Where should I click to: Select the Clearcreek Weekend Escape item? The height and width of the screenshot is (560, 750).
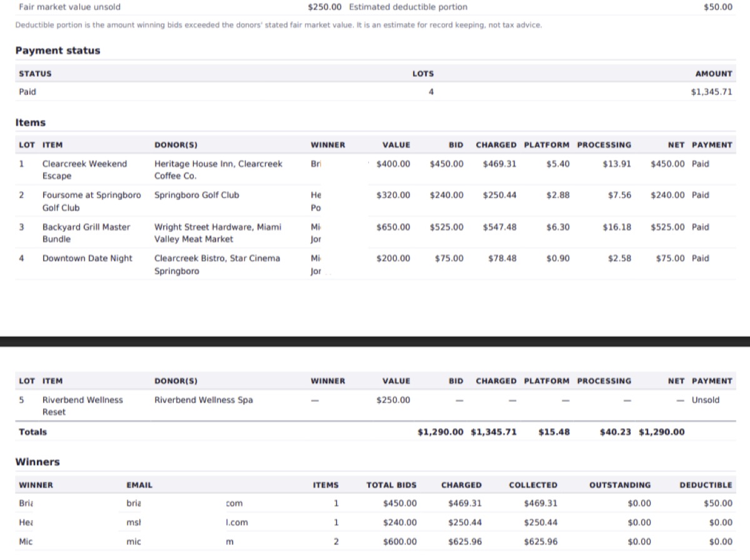(x=84, y=170)
